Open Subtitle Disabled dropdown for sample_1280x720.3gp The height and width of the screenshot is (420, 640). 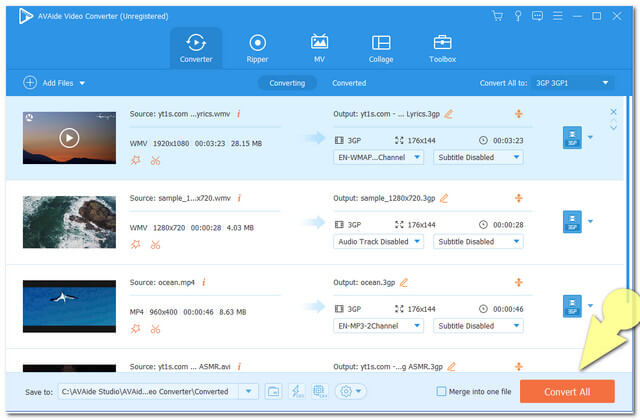[x=478, y=242]
